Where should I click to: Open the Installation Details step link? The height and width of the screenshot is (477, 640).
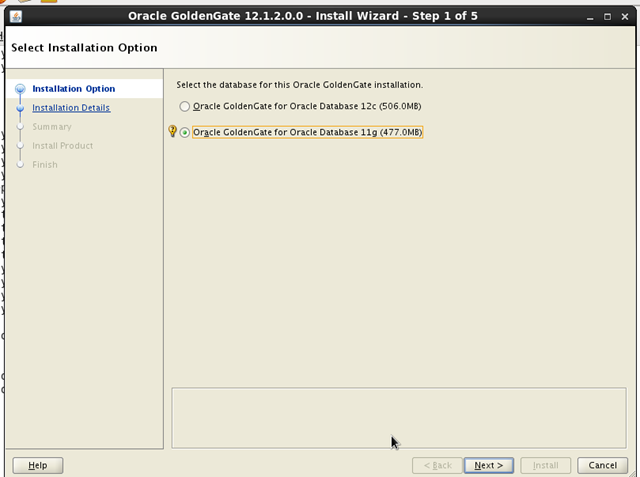(71, 108)
